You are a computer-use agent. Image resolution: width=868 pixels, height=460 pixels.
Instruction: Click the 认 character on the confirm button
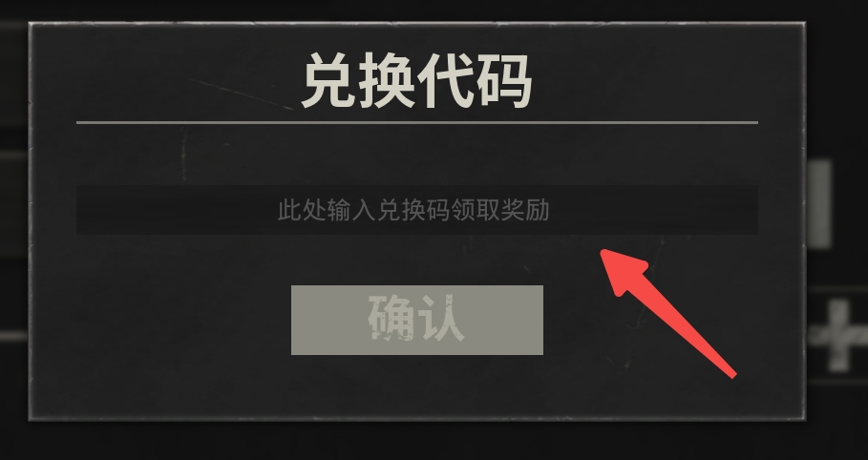pyautogui.click(x=442, y=319)
